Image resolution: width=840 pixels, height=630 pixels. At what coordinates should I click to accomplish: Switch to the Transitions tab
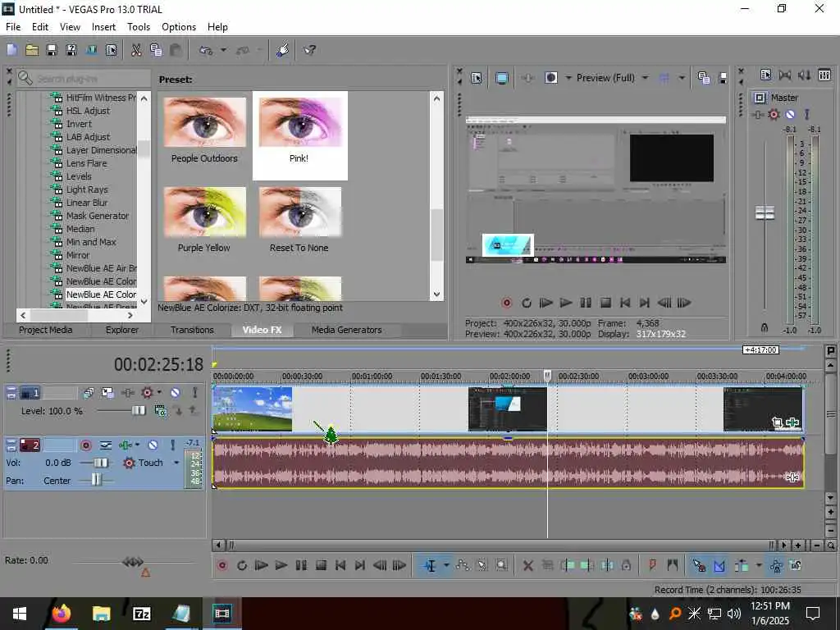tap(192, 330)
